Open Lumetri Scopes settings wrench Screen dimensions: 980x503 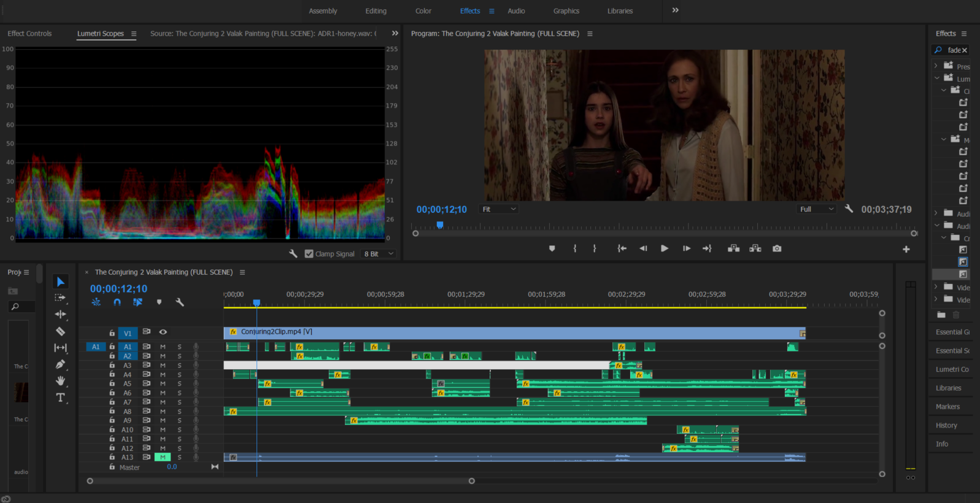(293, 253)
